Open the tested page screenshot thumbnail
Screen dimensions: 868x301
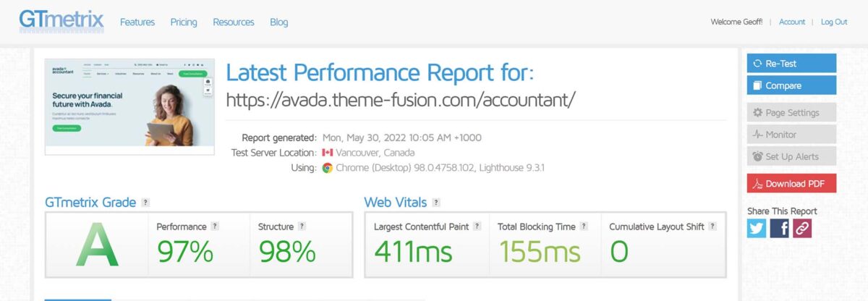click(129, 106)
